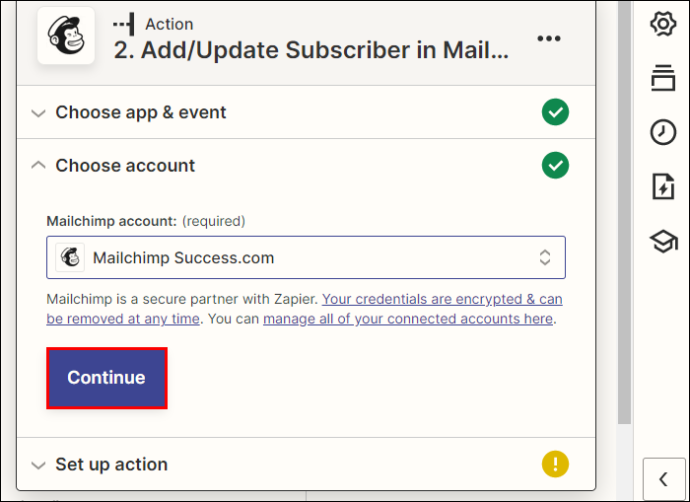Open the versions stack icon in sidebar
Screen dimensions: 690x502
(x=663, y=78)
